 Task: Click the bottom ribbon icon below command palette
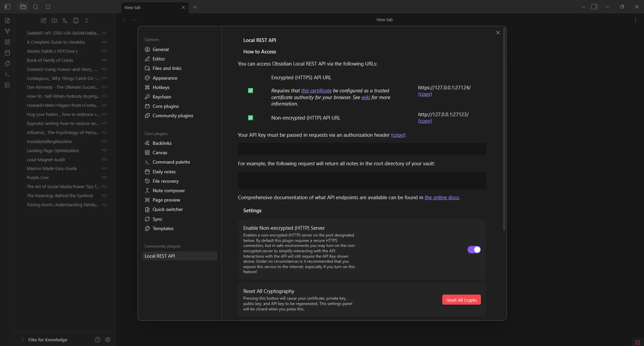click(x=7, y=85)
